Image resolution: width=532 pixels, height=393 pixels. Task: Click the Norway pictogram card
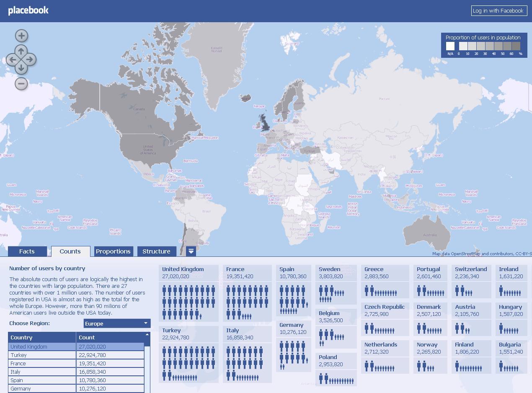click(430, 357)
